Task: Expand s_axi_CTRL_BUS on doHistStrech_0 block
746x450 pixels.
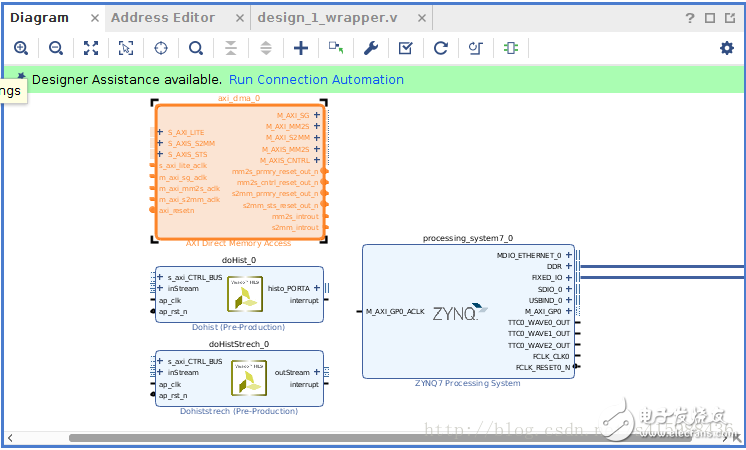Action: pos(160,361)
